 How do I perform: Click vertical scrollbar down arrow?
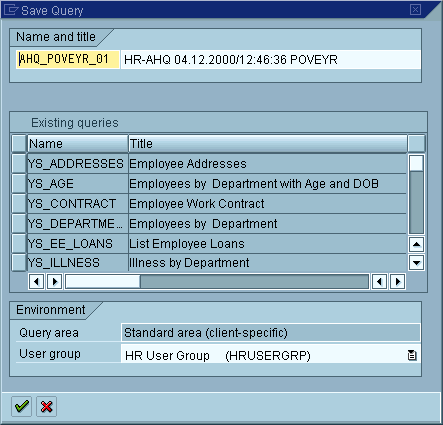(x=416, y=263)
